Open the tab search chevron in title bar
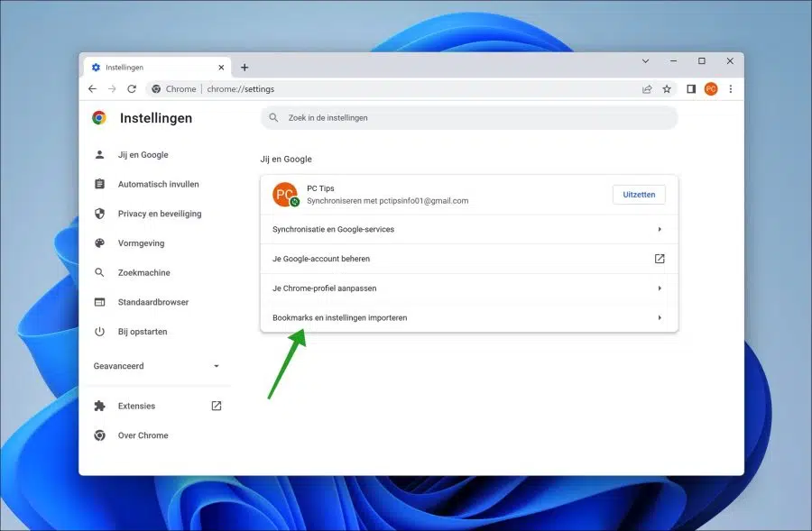812x531 pixels. (645, 61)
